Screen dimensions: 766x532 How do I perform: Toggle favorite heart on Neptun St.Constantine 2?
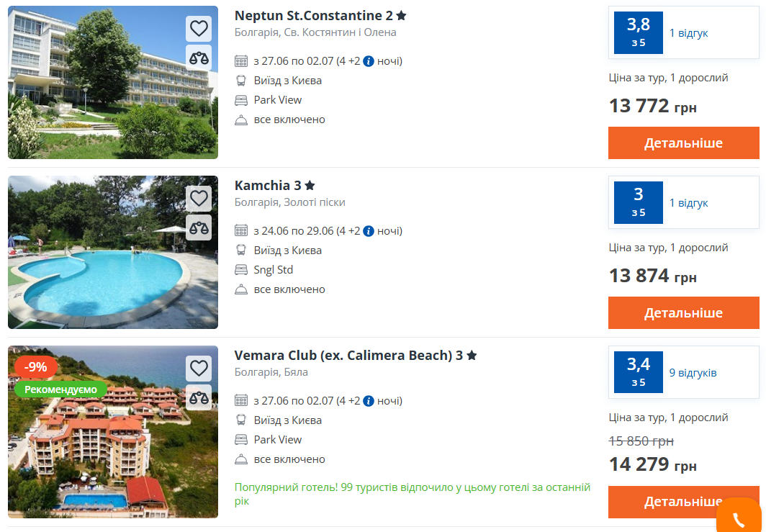click(x=199, y=29)
